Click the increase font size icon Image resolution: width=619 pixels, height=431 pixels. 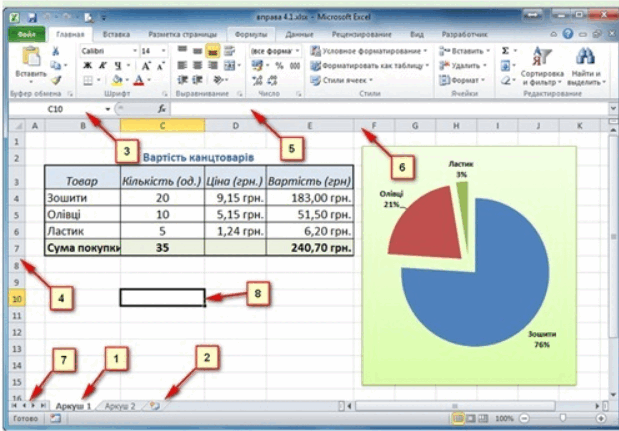[x=146, y=66]
